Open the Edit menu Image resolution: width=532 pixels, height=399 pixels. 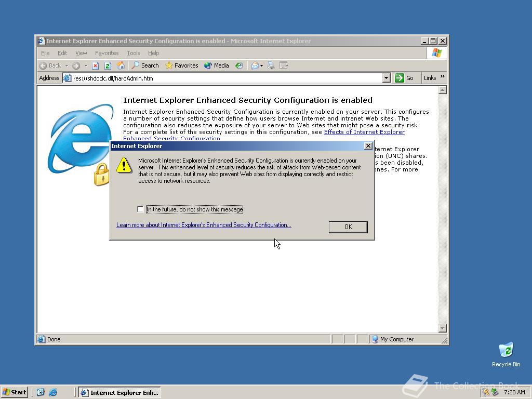click(x=62, y=54)
